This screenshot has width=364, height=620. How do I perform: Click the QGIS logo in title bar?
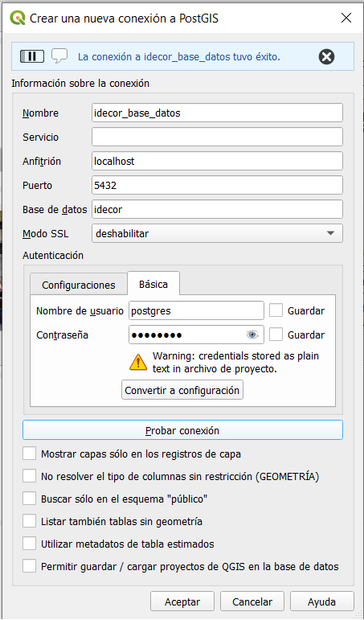pyautogui.click(x=18, y=18)
